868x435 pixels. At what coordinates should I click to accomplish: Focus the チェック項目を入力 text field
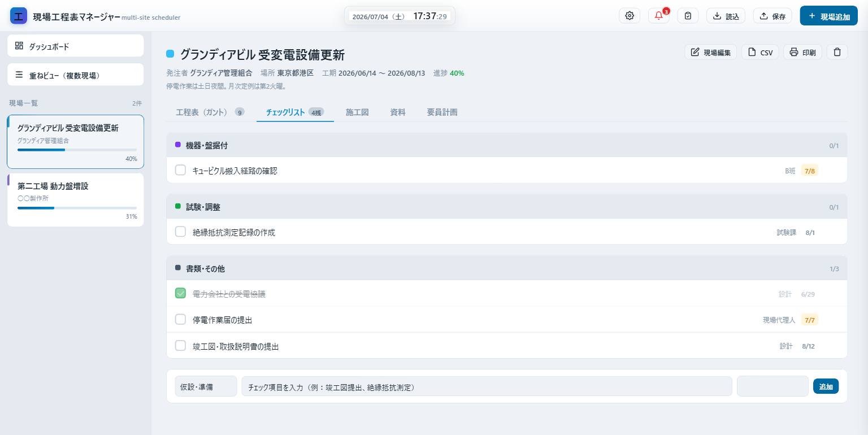point(487,386)
